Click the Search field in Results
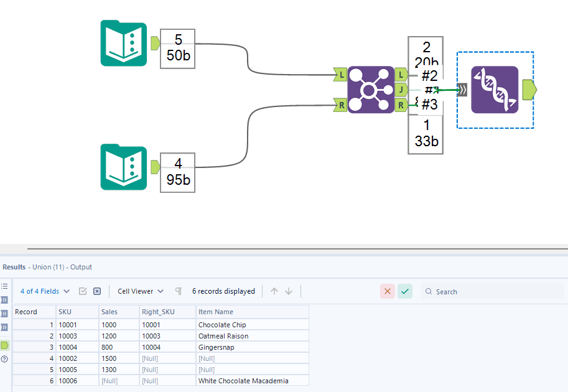This screenshot has height=392, width=568. (491, 291)
